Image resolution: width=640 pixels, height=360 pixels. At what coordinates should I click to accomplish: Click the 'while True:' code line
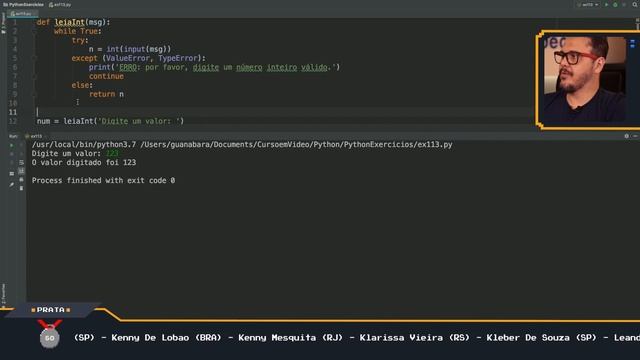coord(78,31)
